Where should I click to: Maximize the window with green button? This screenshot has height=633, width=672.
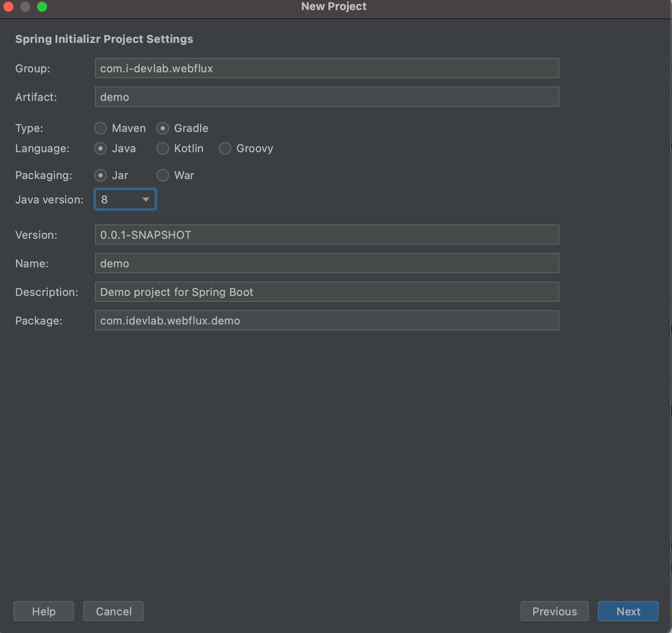(x=42, y=7)
